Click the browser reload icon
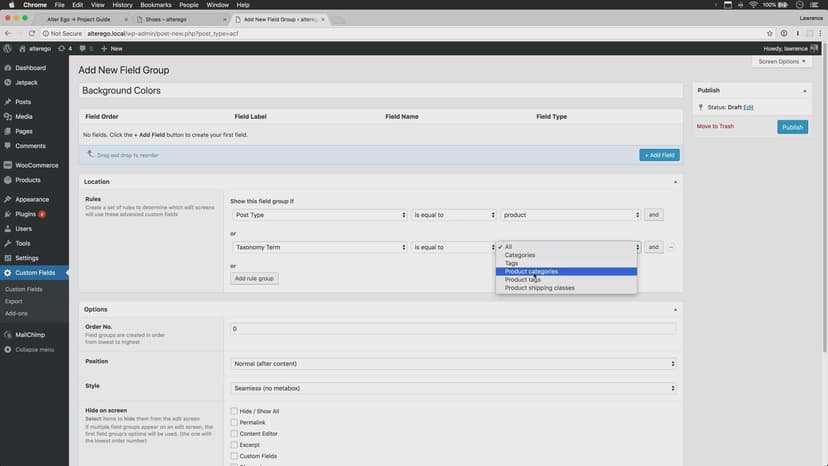Screen dimensions: 828x466 [x=34, y=33]
